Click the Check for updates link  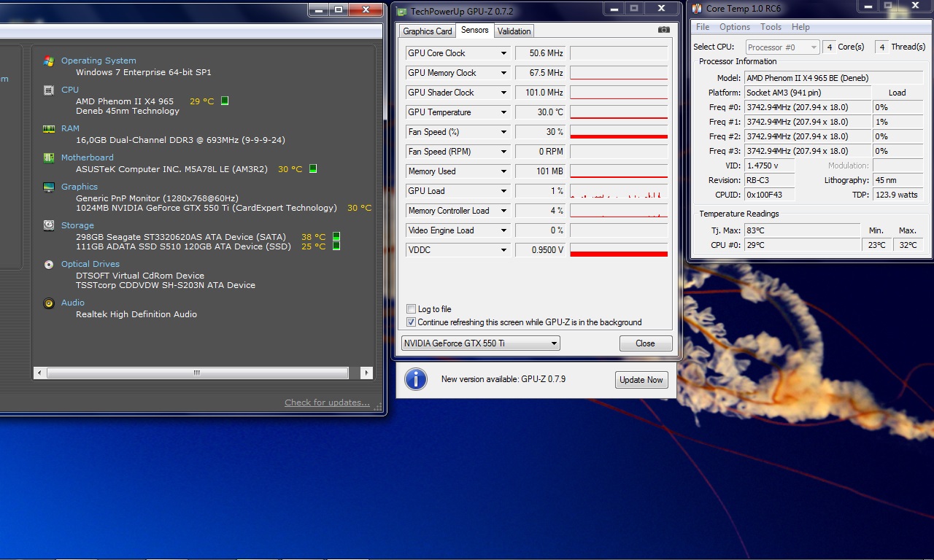click(x=327, y=402)
